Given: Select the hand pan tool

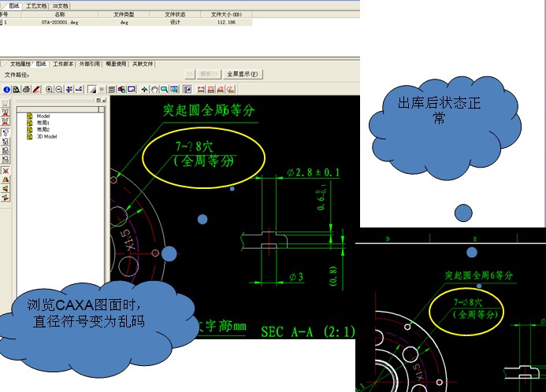Looking at the screenshot, I should coord(154,90).
